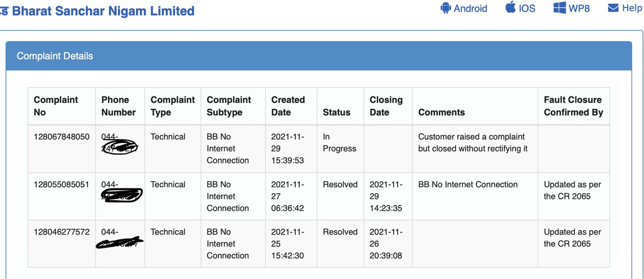Image resolution: width=644 pixels, height=279 pixels.
Task: Click Technical type in 128046277572 row
Action: (x=168, y=232)
